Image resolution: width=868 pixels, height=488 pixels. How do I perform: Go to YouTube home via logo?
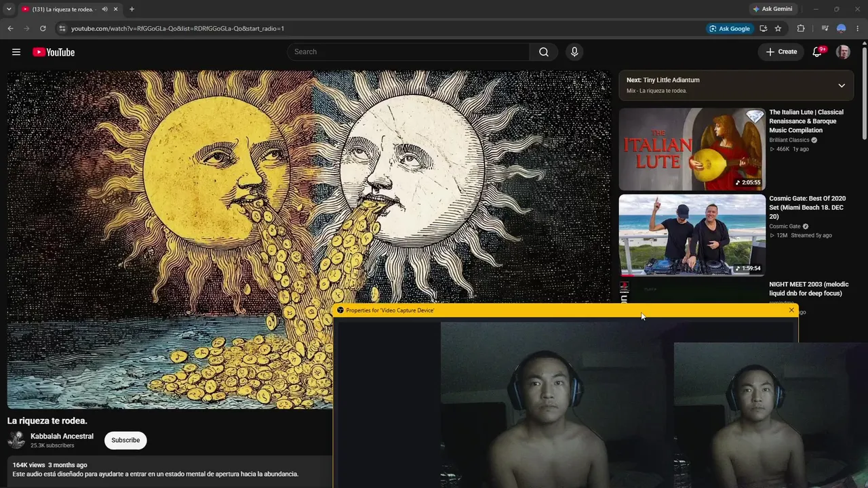click(54, 52)
